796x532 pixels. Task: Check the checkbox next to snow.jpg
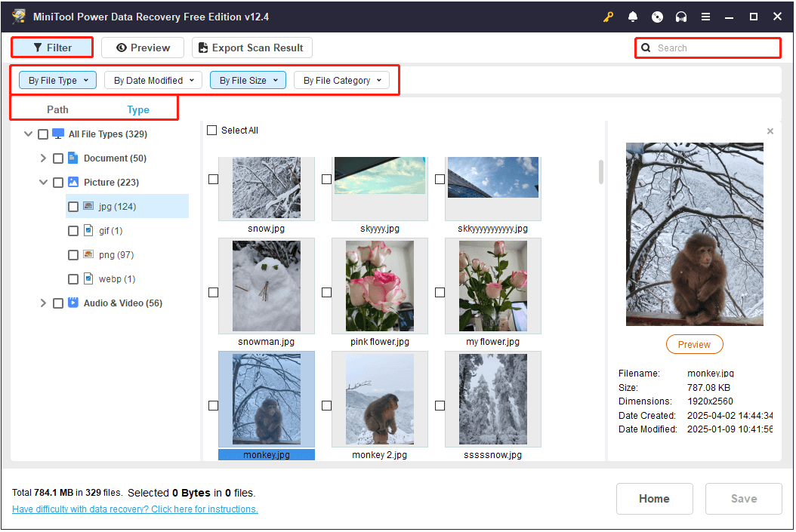tap(213, 179)
